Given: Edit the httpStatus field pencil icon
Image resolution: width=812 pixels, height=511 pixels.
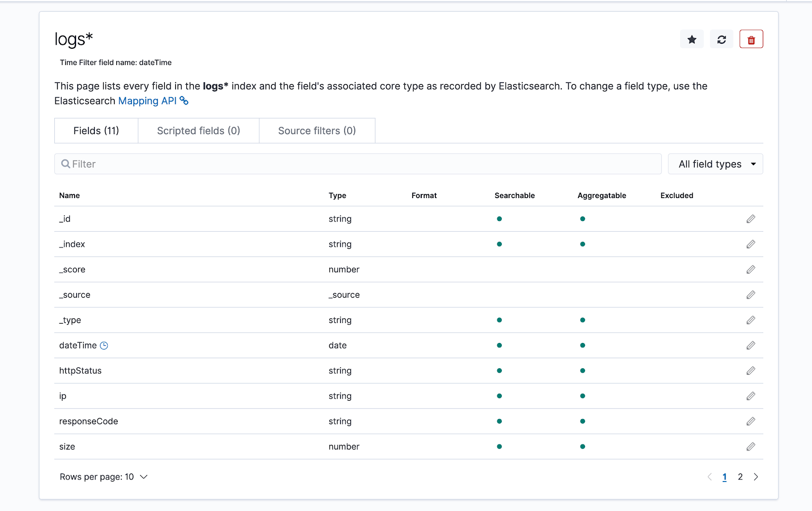Looking at the screenshot, I should (751, 371).
